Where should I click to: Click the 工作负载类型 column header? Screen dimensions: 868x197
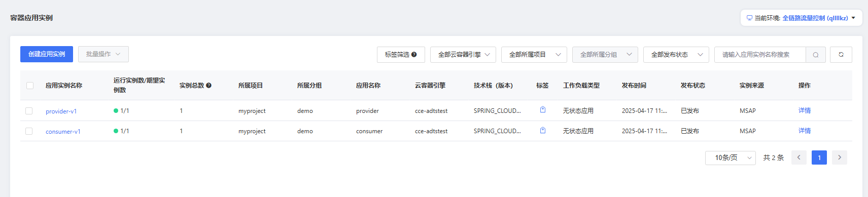coord(581,86)
